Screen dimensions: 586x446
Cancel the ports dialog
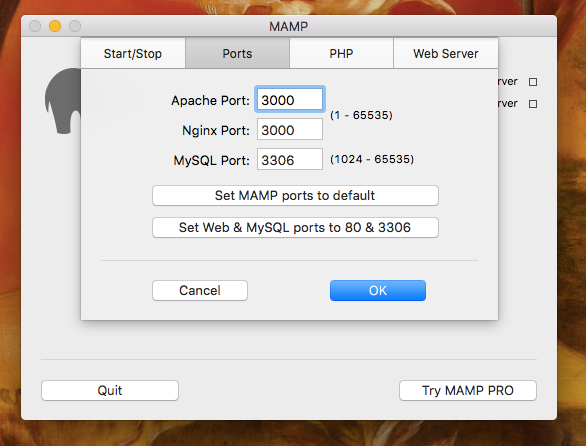200,290
